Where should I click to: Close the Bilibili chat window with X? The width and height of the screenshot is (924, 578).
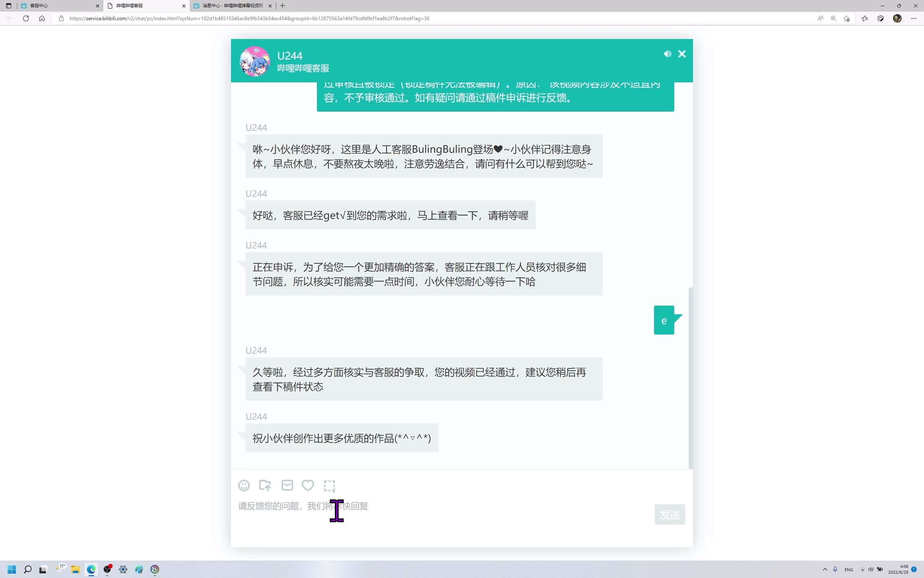682,54
